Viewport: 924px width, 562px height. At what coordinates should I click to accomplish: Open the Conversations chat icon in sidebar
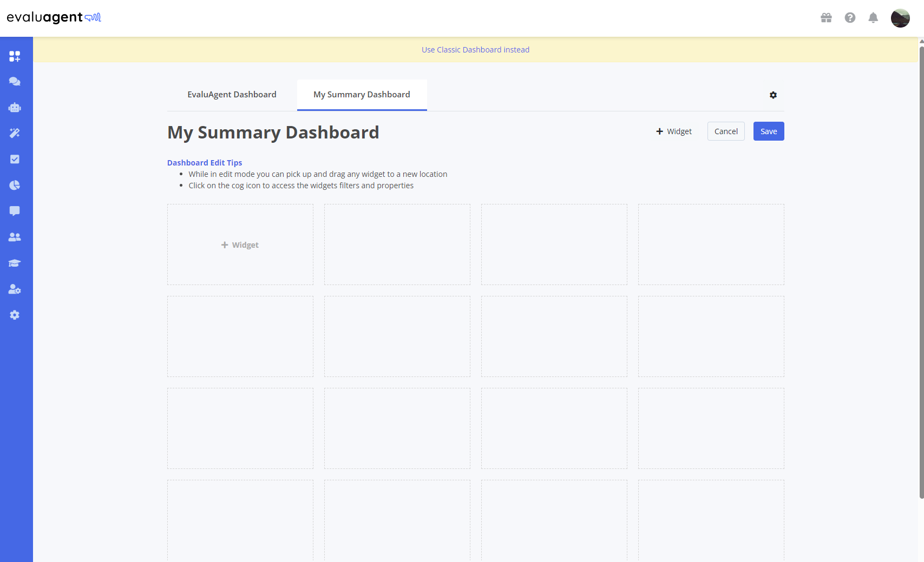(x=15, y=81)
